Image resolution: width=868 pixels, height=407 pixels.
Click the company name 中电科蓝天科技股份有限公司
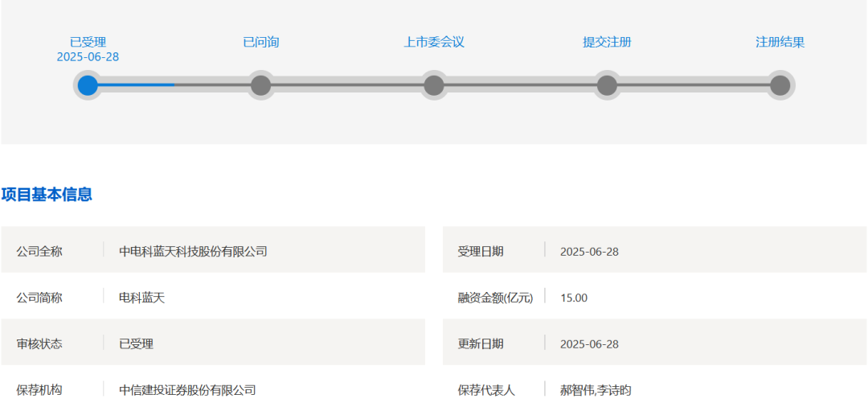point(193,252)
